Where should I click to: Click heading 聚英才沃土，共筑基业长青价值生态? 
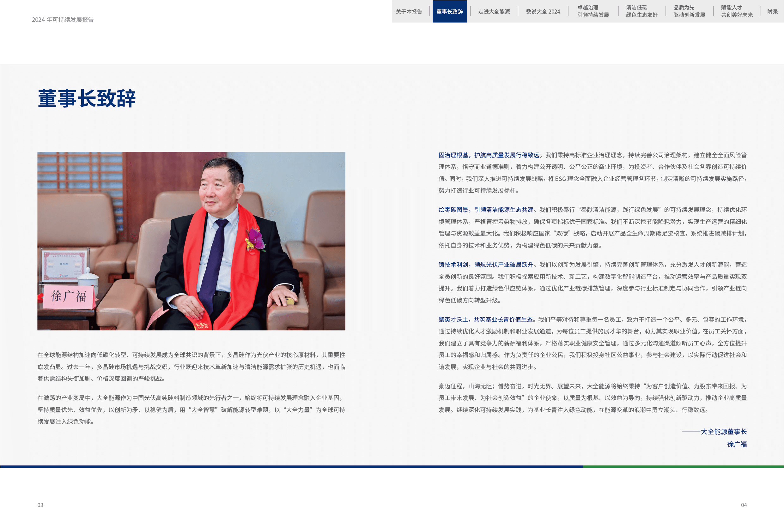coord(485,319)
